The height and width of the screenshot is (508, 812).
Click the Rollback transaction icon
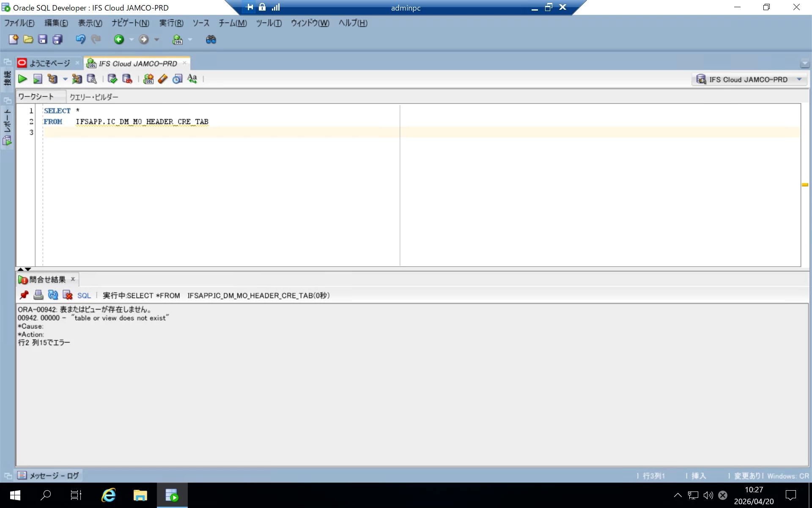pyautogui.click(x=127, y=79)
